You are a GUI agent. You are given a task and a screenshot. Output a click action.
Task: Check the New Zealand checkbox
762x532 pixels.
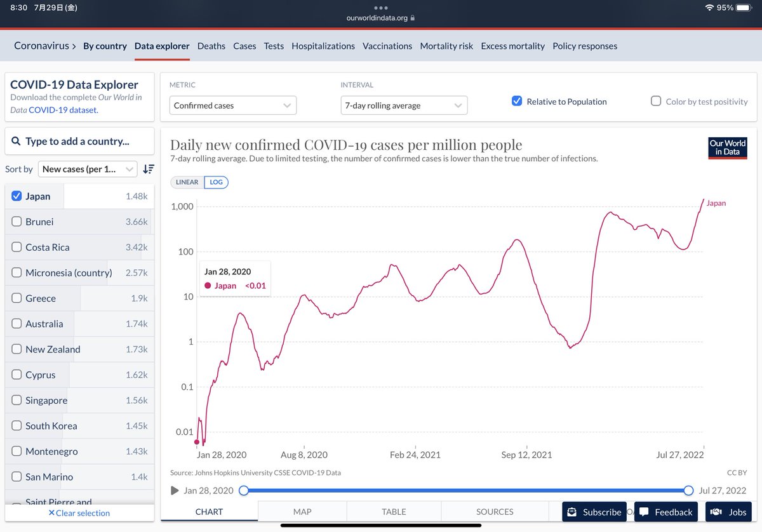pyautogui.click(x=17, y=349)
